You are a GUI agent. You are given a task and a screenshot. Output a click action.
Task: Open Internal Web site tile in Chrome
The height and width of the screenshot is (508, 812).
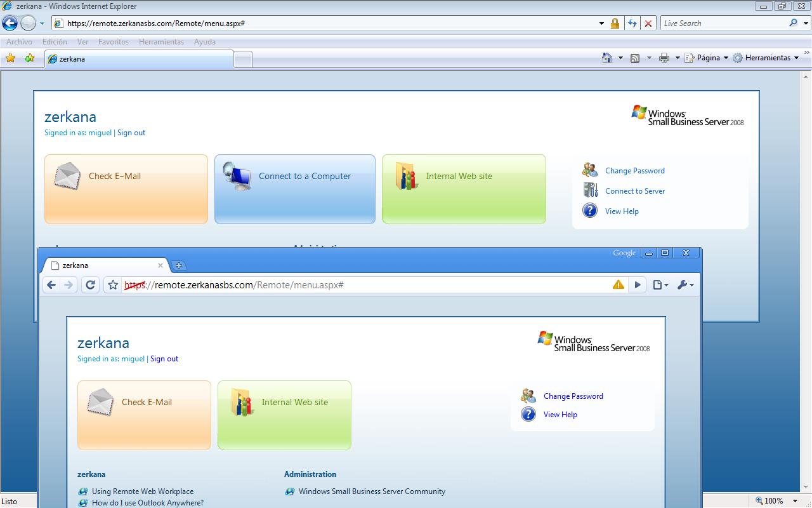(x=284, y=415)
